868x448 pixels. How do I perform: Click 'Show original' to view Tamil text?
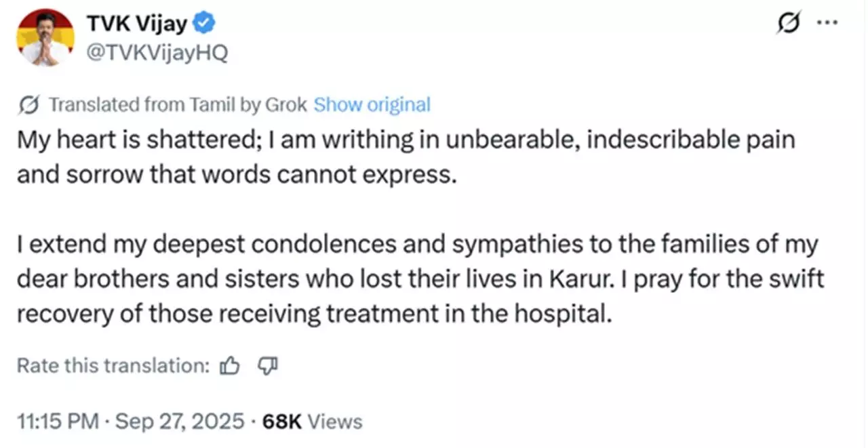click(372, 105)
